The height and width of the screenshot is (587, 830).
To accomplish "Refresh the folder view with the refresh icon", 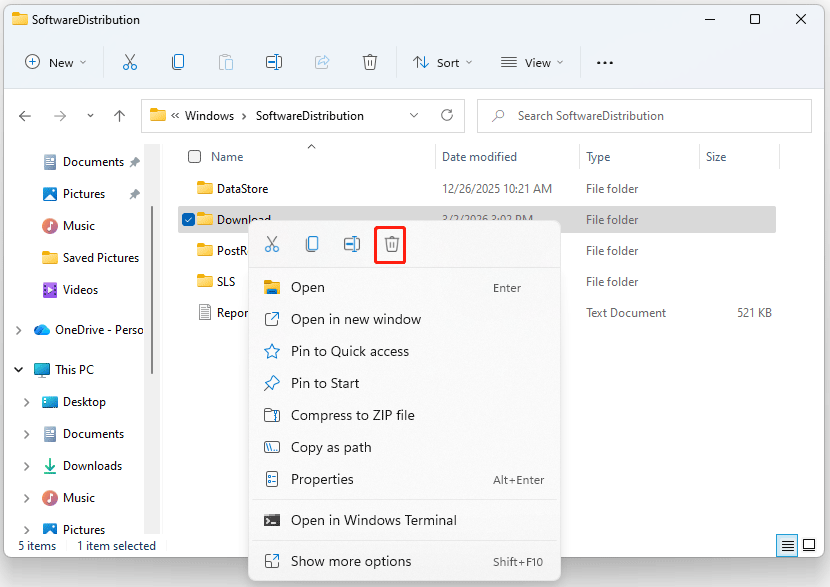I will click(x=447, y=115).
